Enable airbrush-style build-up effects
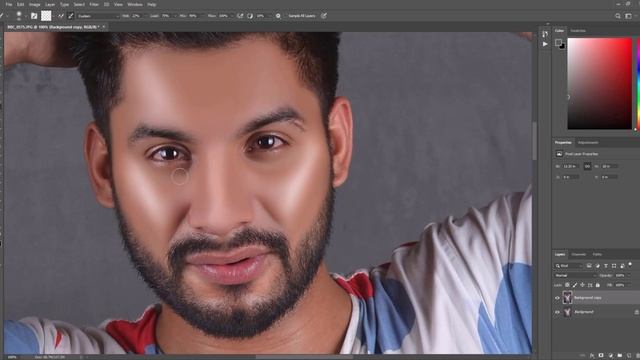Screen dimensions: 640x360 [x=240, y=16]
